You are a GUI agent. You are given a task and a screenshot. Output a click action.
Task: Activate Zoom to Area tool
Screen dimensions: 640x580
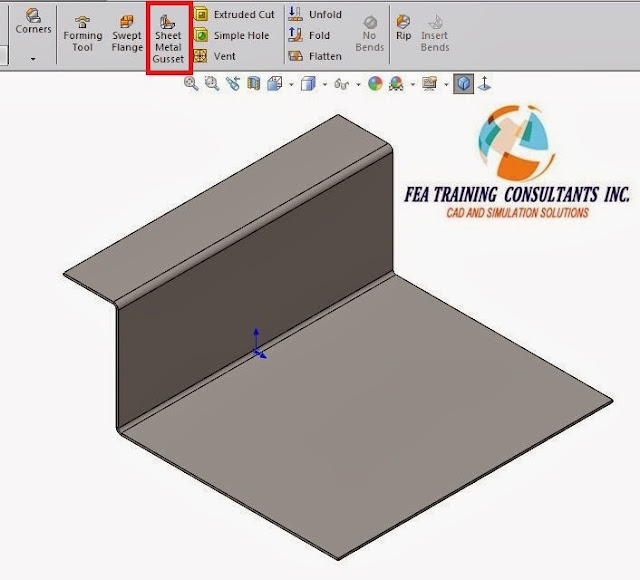pyautogui.click(x=212, y=83)
